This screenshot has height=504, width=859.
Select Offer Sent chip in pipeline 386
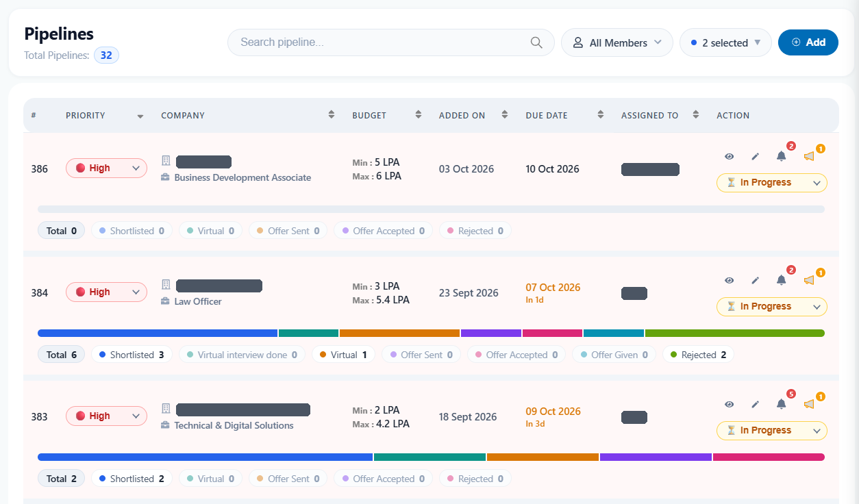pyautogui.click(x=288, y=231)
